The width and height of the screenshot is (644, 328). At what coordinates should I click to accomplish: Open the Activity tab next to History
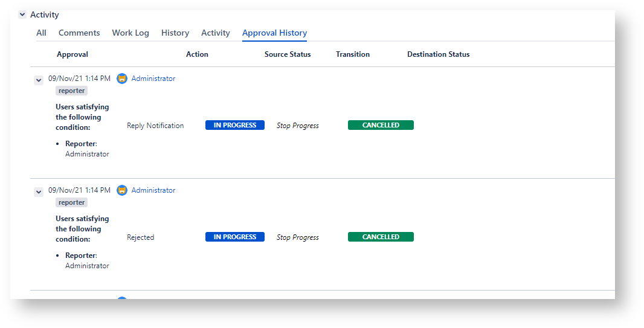pyautogui.click(x=216, y=33)
